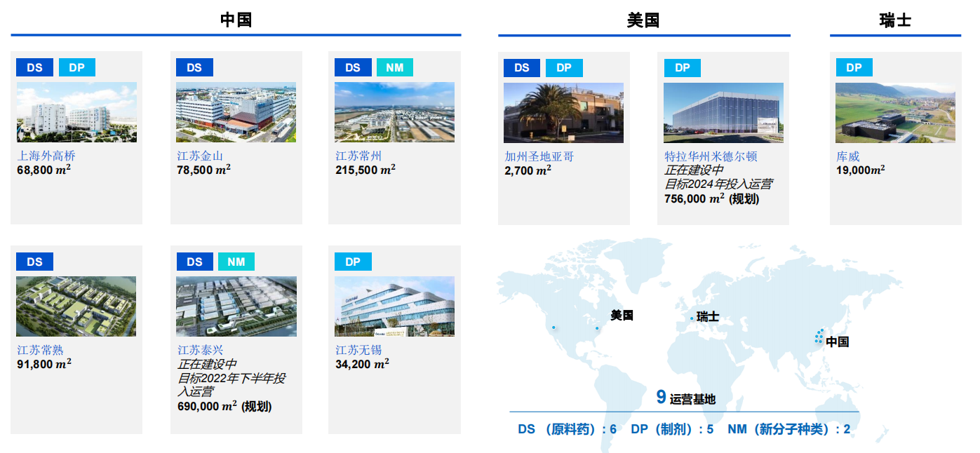The width and height of the screenshot is (980, 453).
Task: Click the 瑞士 label on world map
Action: tap(708, 317)
